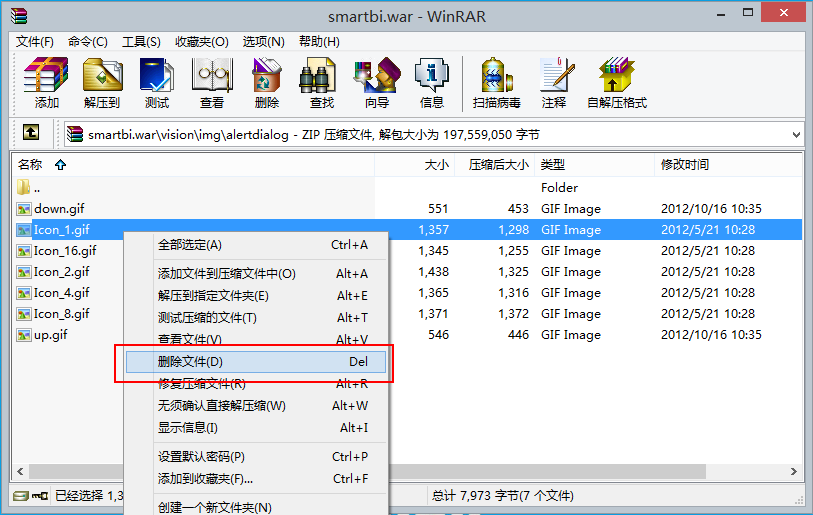The height and width of the screenshot is (515, 813).
Task: Click the 信息 (Info) toolbar icon
Action: coord(431,83)
